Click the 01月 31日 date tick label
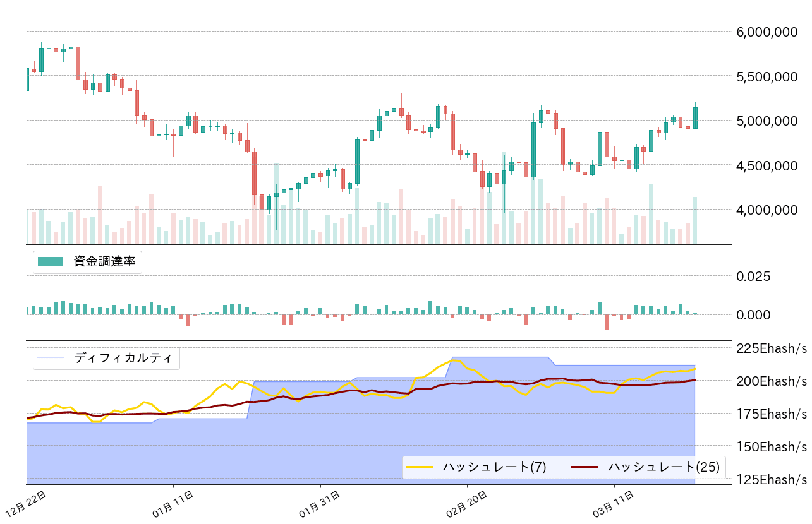812x524 pixels. 320,505
